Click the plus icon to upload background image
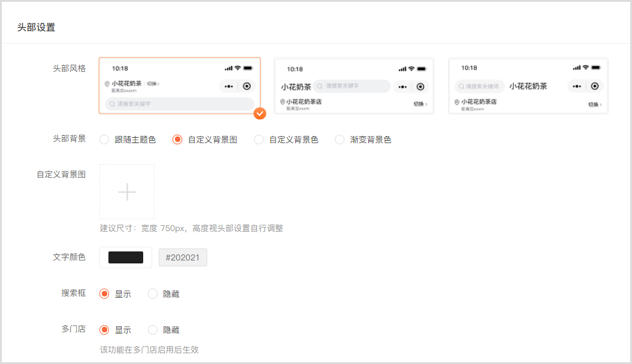This screenshot has height=364, width=632. 127,192
